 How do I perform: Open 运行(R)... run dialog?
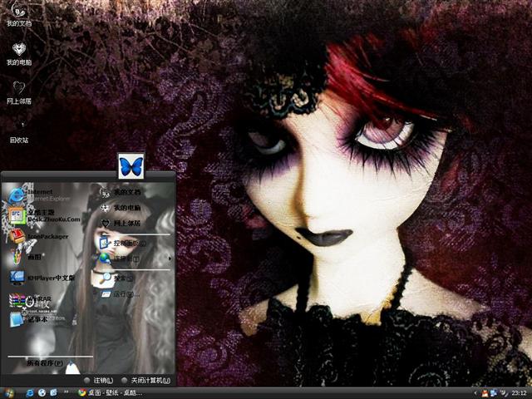[x=120, y=293]
